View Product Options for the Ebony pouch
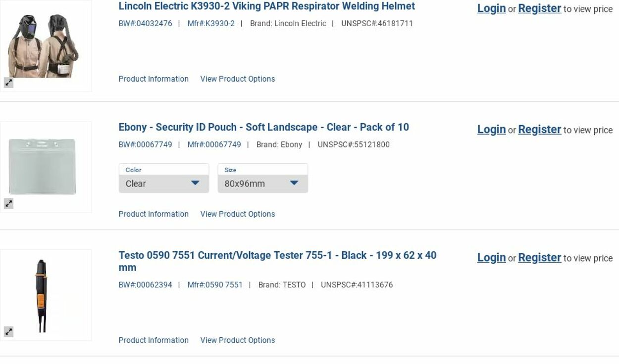The height and width of the screenshot is (364, 619). [x=237, y=214]
